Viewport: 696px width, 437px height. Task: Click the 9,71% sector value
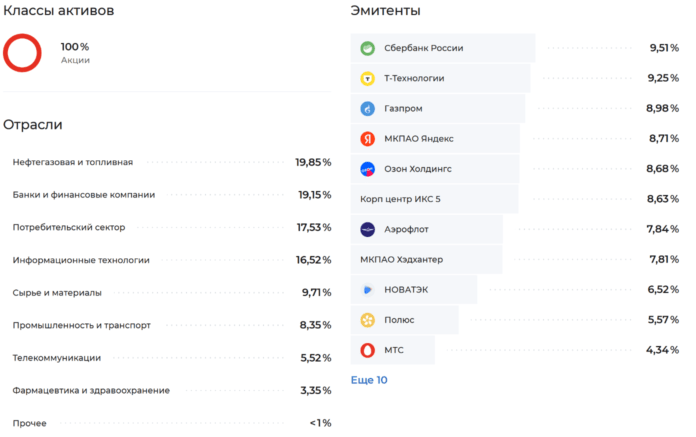[x=316, y=292]
